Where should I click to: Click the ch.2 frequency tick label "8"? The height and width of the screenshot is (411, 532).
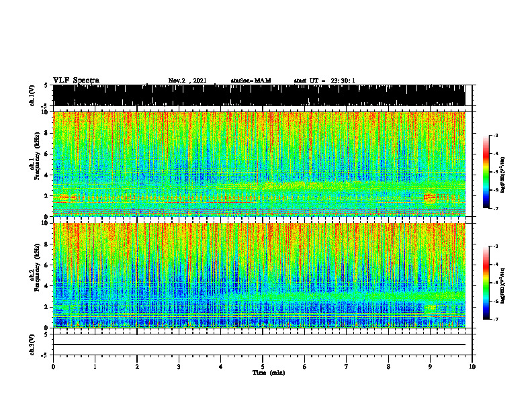coord(47,244)
